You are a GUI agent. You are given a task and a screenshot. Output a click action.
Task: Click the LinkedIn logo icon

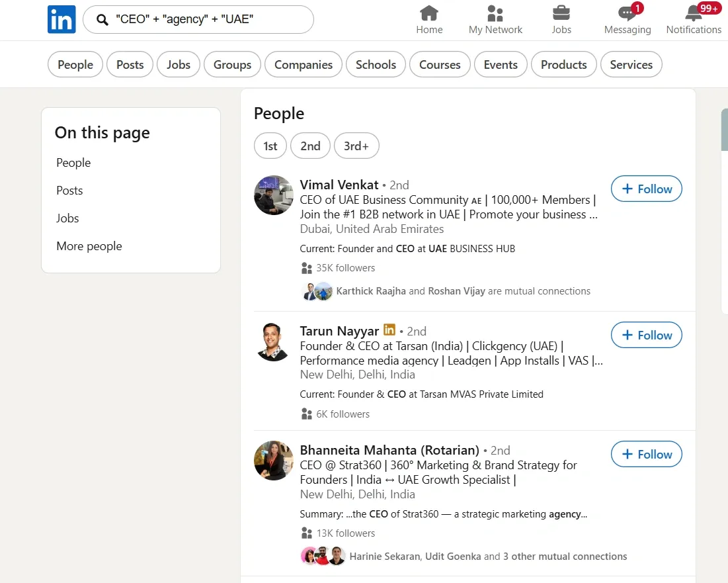point(61,19)
